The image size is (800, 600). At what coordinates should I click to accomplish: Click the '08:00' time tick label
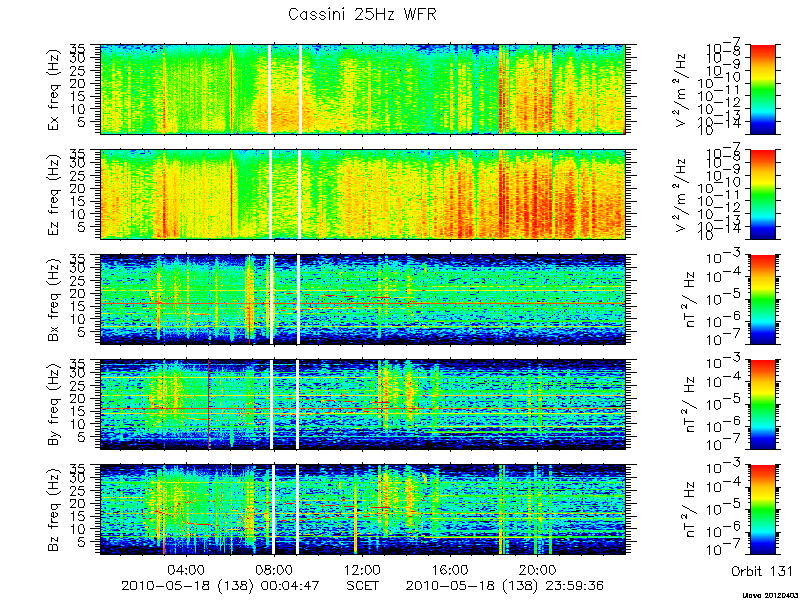(x=275, y=569)
